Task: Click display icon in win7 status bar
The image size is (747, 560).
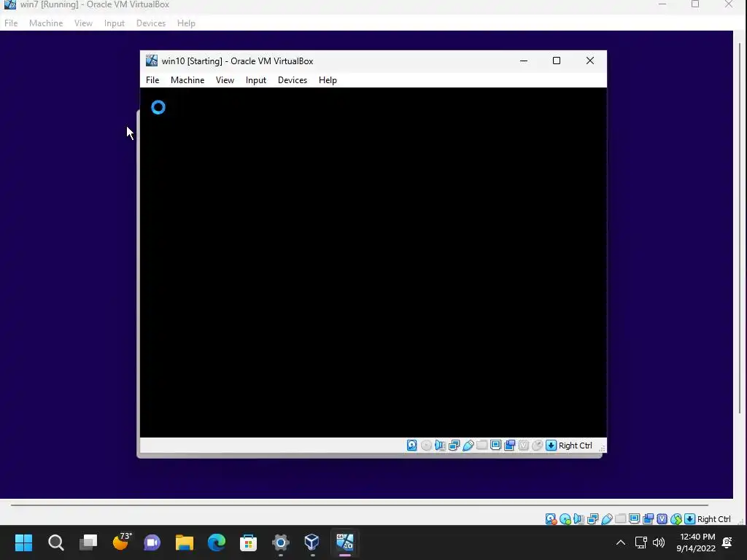Action: click(x=634, y=519)
